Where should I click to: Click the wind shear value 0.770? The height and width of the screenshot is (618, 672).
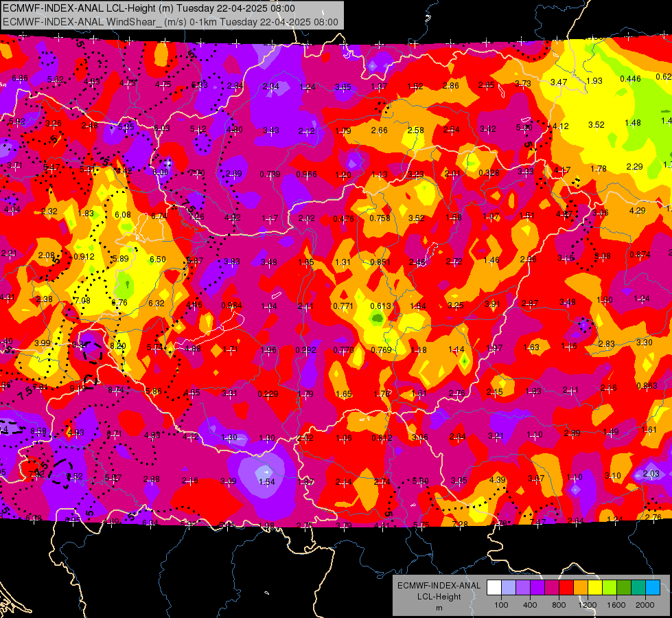(344, 350)
